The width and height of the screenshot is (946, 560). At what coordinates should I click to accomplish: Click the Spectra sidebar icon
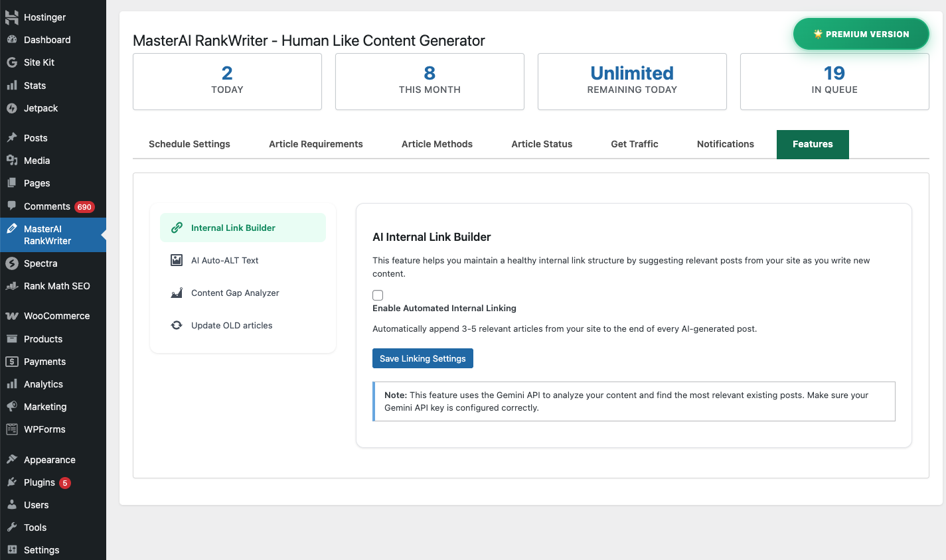(12, 263)
